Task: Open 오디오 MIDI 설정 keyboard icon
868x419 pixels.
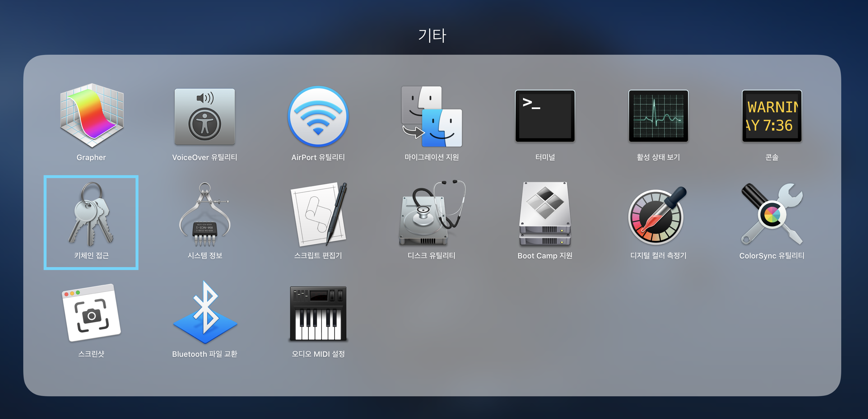Action: (318, 313)
